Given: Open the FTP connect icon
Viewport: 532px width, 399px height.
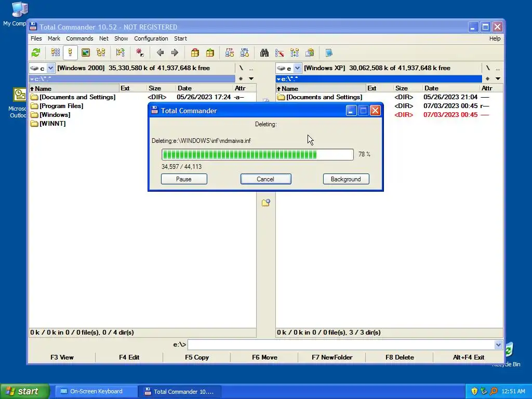Looking at the screenshot, I should click(x=229, y=52).
